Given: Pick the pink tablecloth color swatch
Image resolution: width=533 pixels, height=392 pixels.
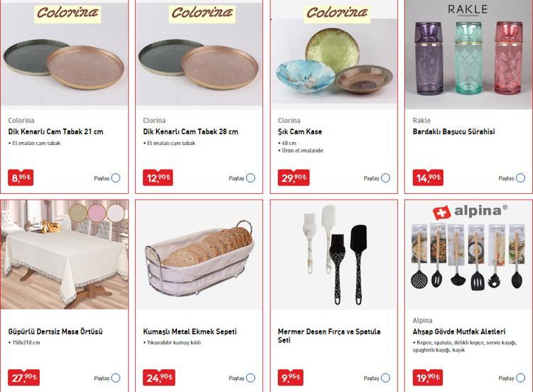Looking at the screenshot, I should tap(97, 213).
